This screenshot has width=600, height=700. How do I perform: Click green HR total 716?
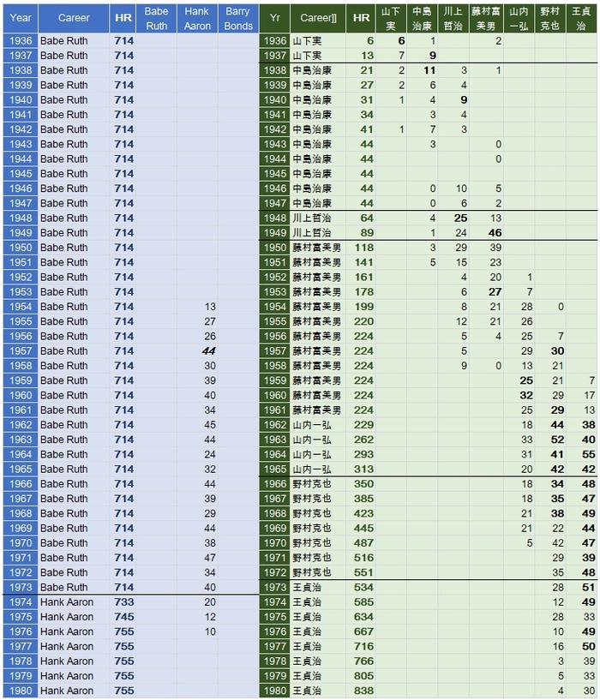(363, 646)
